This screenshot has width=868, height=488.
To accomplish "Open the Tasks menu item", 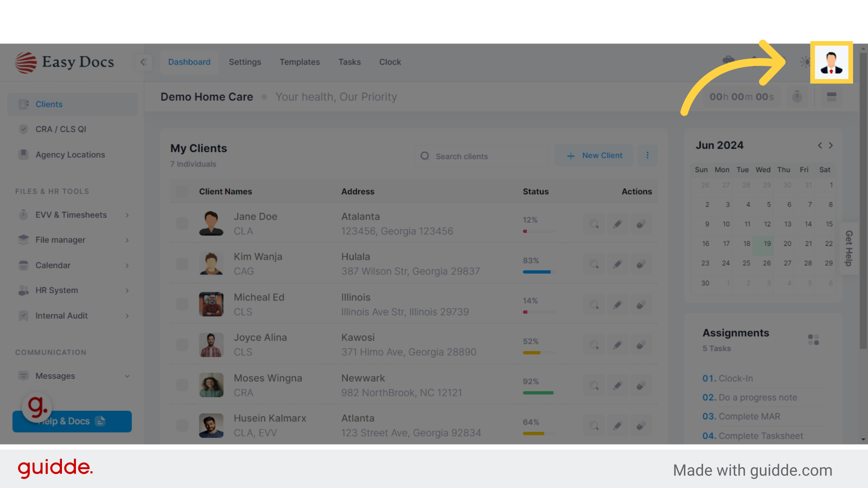I will (349, 62).
